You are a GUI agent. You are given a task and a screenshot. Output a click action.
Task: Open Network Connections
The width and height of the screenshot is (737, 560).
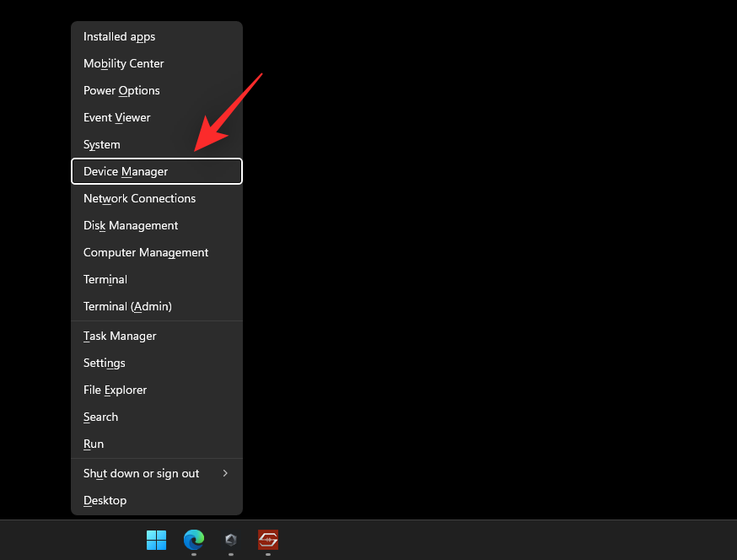pos(139,198)
